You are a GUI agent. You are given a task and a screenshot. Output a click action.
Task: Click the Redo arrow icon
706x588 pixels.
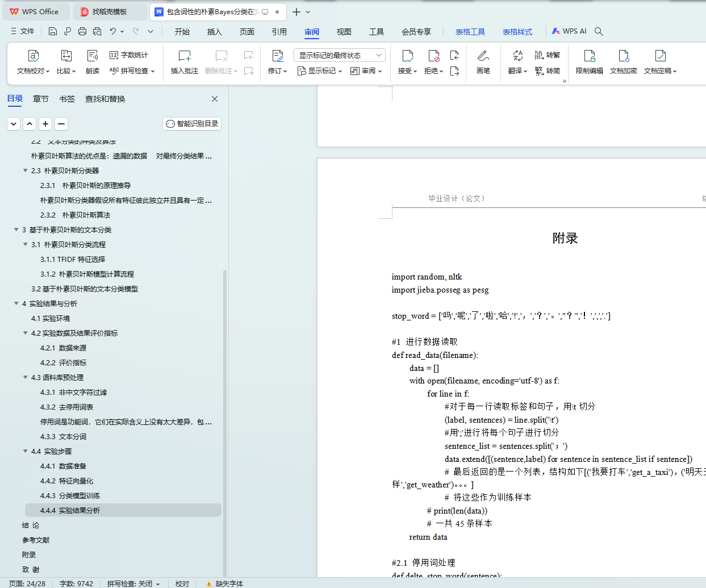136,31
